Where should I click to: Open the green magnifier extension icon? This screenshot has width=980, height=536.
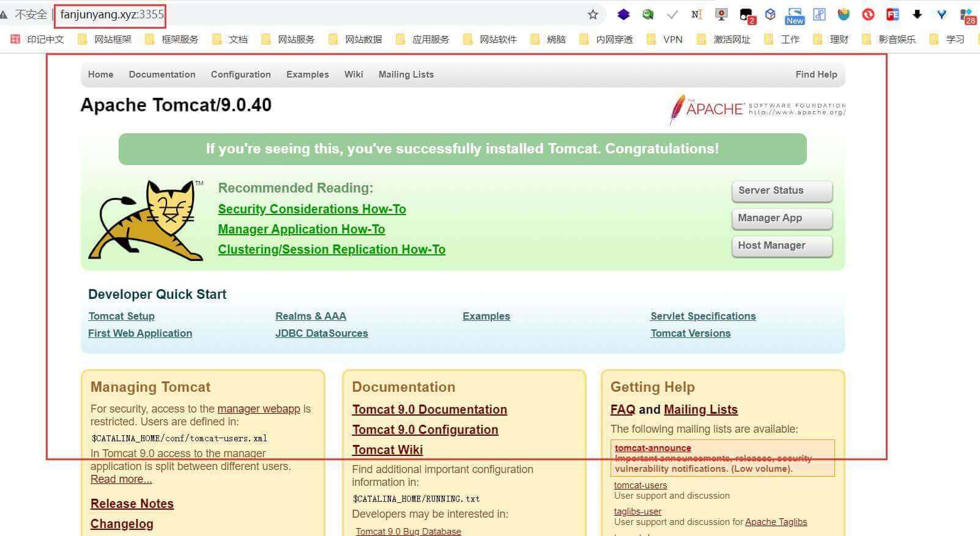648,15
